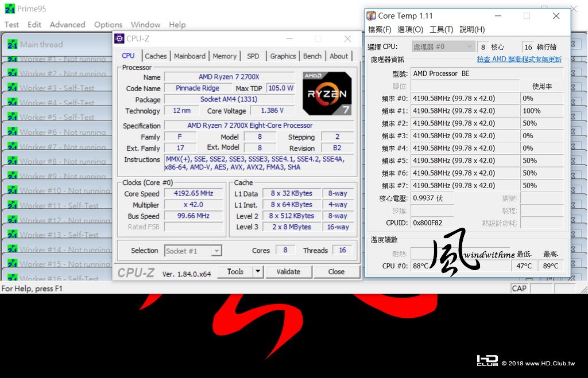Viewport: 588px width, 378px height.
Task: Open the 說明(H) menu in Core Temp
Action: 472,30
